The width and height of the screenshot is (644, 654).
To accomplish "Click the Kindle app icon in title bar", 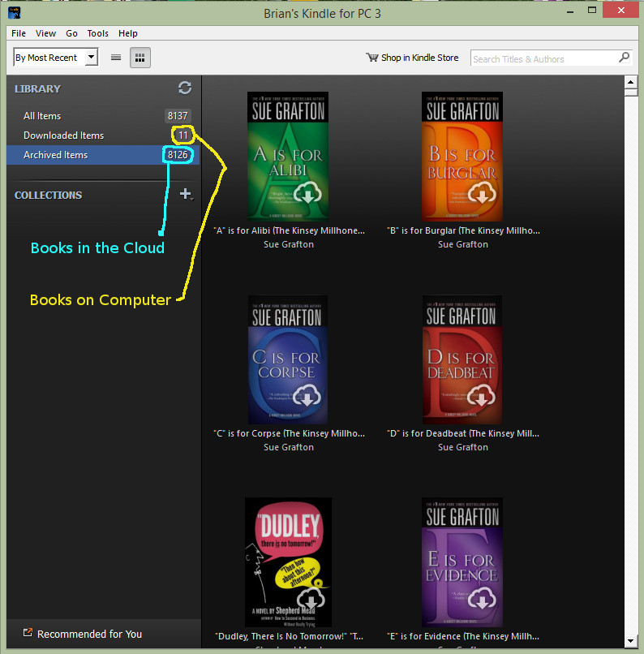I will point(14,13).
